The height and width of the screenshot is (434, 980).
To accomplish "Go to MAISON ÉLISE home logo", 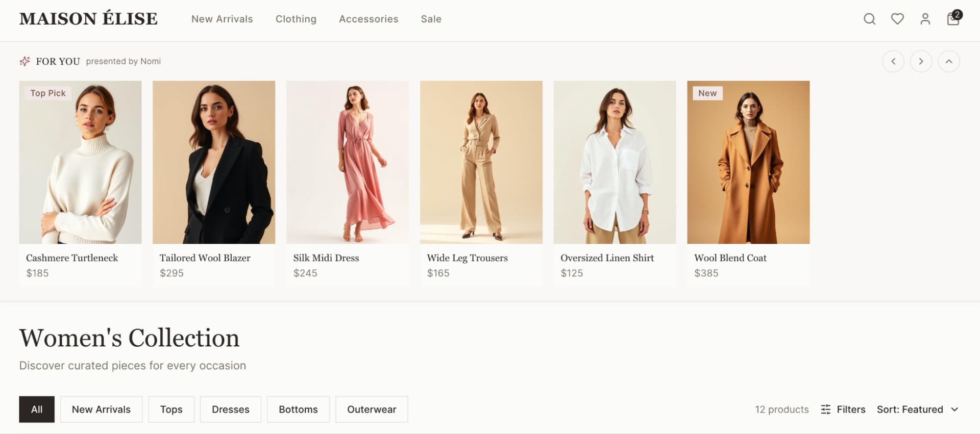I will (x=88, y=19).
